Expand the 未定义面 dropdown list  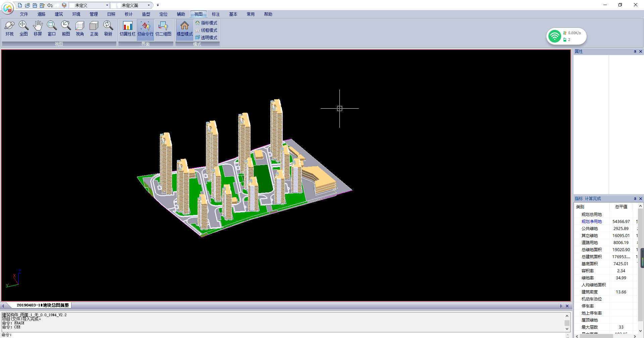[149, 5]
